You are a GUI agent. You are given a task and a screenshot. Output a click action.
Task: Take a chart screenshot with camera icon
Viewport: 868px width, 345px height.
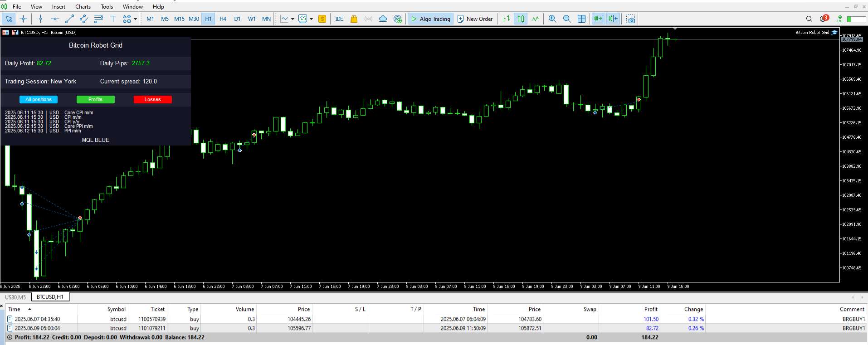coord(630,19)
